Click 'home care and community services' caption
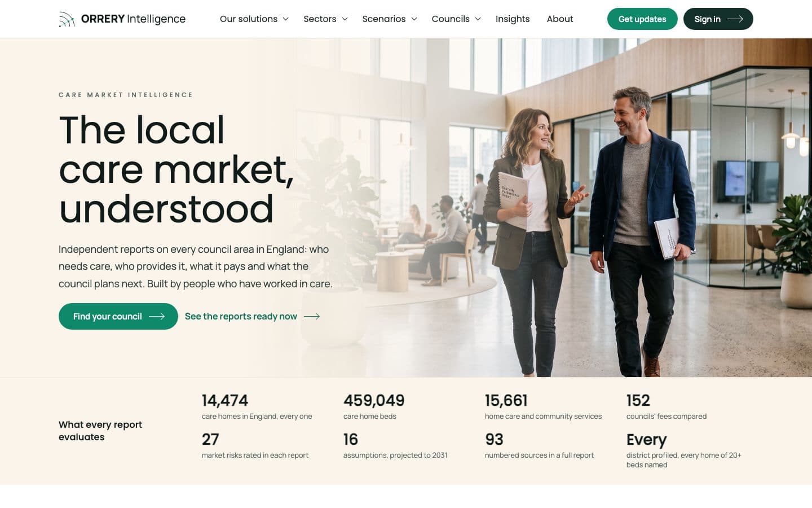This screenshot has height=508, width=812. click(544, 417)
